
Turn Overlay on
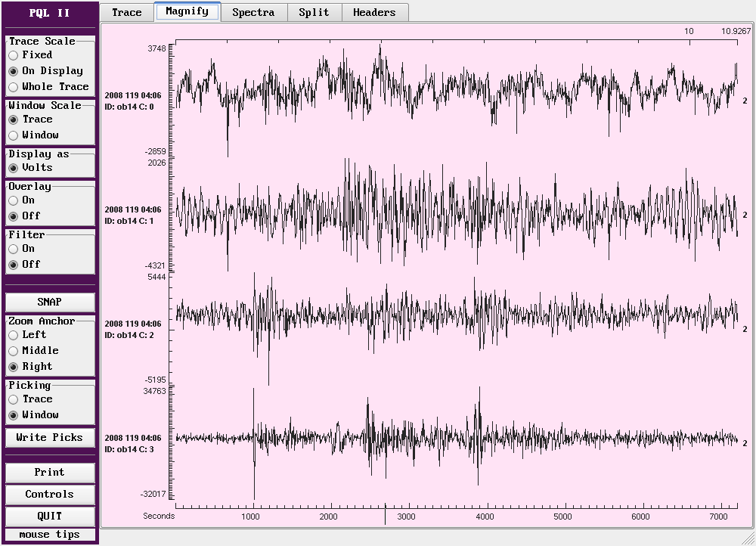tap(14, 200)
